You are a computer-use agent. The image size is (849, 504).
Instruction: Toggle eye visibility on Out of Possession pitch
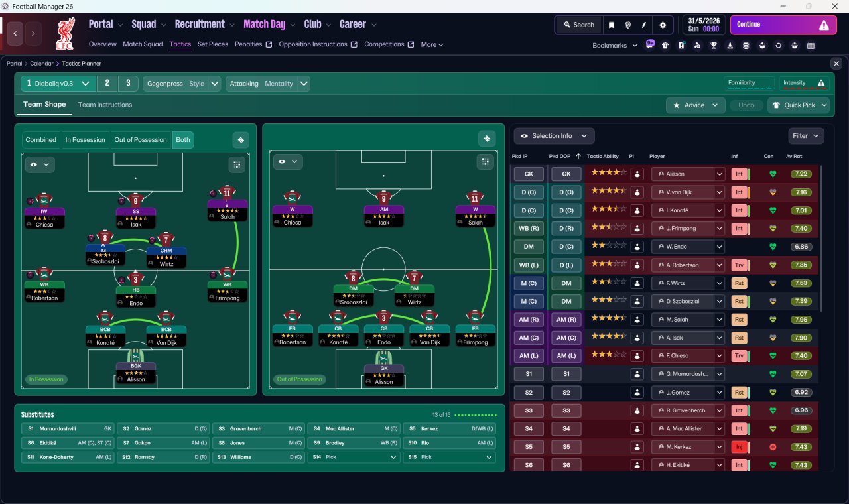pos(287,161)
